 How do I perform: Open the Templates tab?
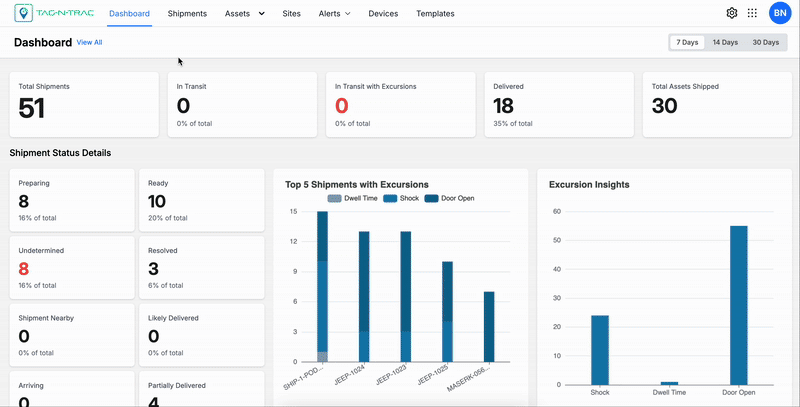(x=435, y=14)
